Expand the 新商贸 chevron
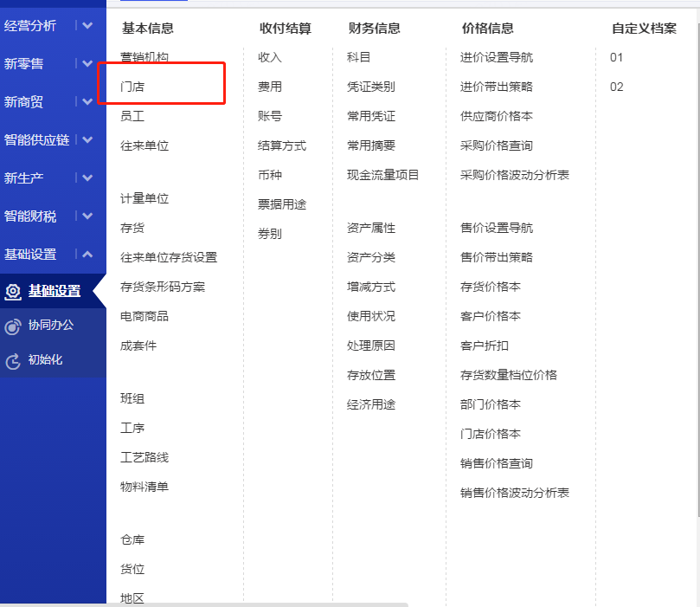This screenshot has height=607, width=700. [x=87, y=101]
